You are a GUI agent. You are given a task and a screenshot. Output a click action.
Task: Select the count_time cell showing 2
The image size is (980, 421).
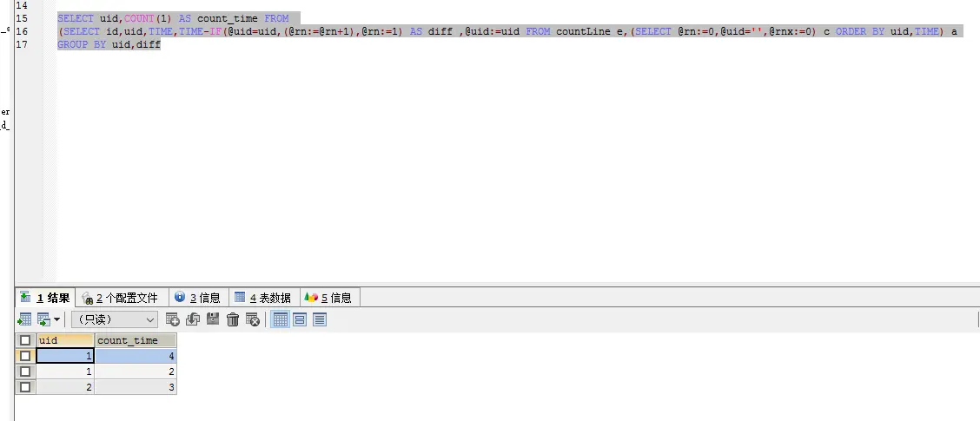pyautogui.click(x=136, y=372)
